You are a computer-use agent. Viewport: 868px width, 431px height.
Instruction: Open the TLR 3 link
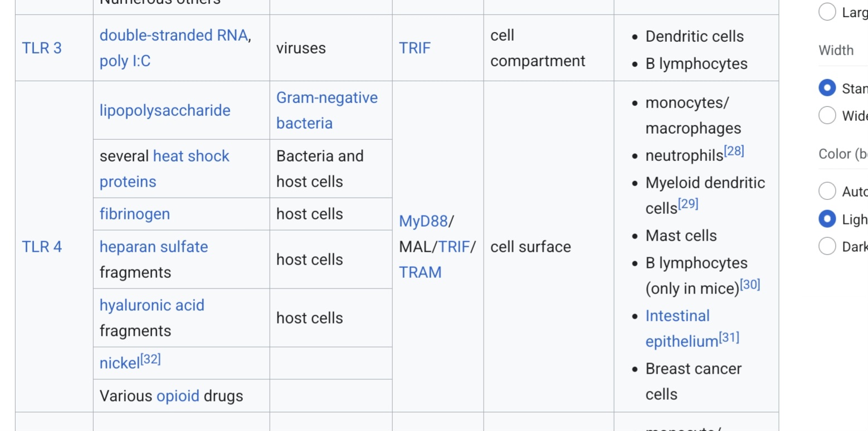(42, 48)
